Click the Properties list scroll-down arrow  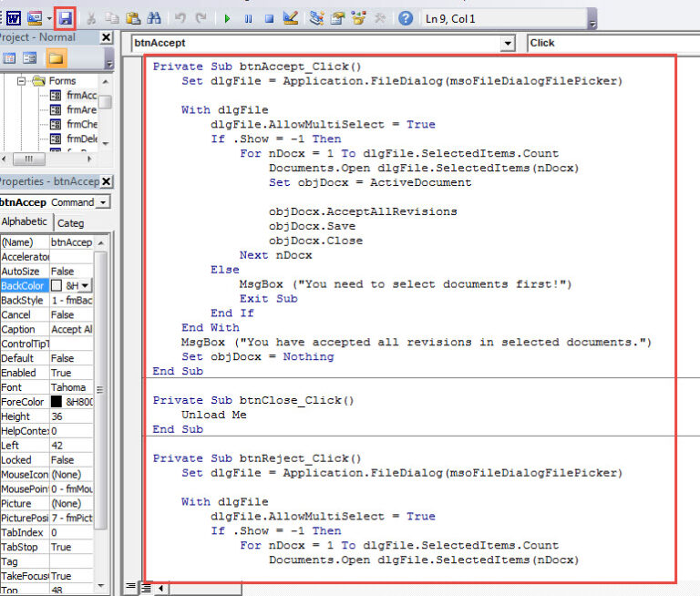point(101,585)
